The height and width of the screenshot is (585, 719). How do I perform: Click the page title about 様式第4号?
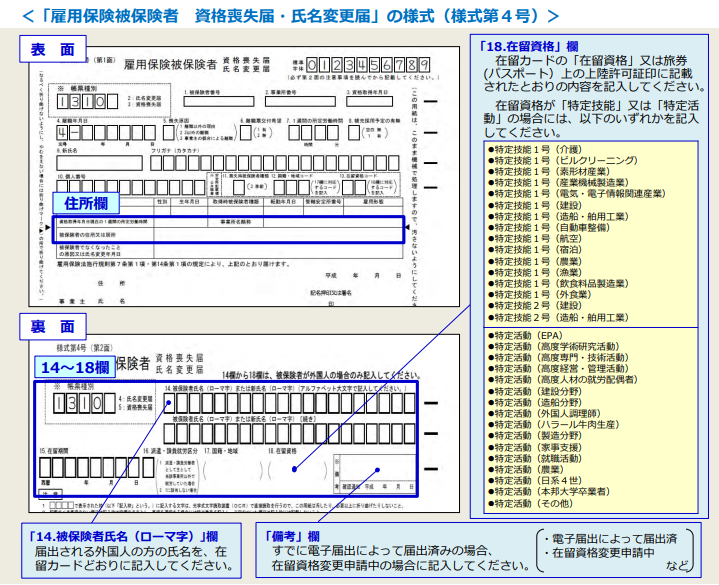(291, 16)
